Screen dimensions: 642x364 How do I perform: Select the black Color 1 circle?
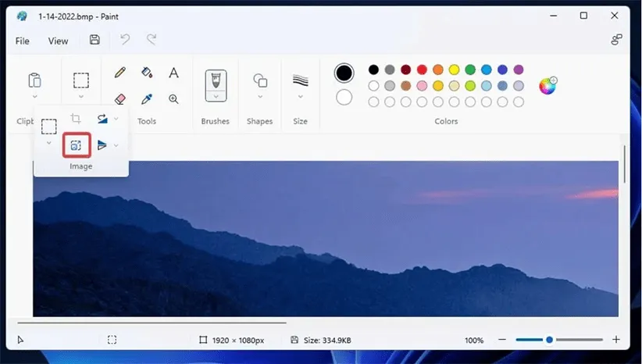[x=344, y=73]
